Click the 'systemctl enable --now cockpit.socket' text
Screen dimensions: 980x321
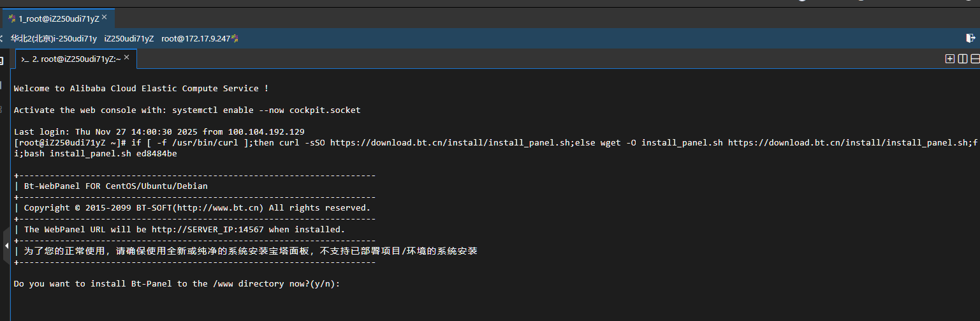[266, 110]
